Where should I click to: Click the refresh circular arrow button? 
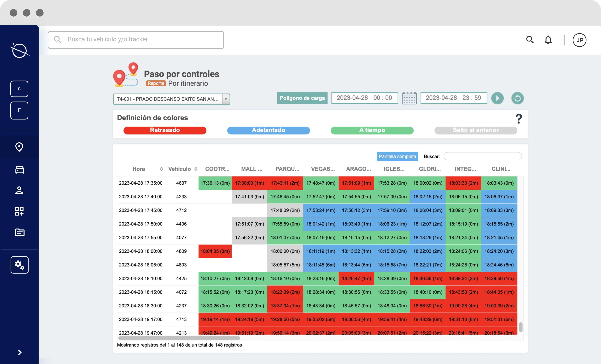pos(517,98)
